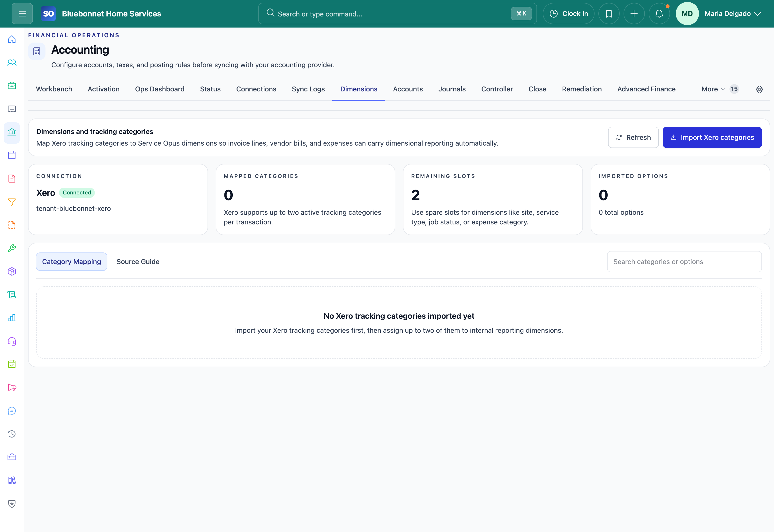Go to the Connections tab
This screenshot has height=532, width=774.
tap(256, 89)
